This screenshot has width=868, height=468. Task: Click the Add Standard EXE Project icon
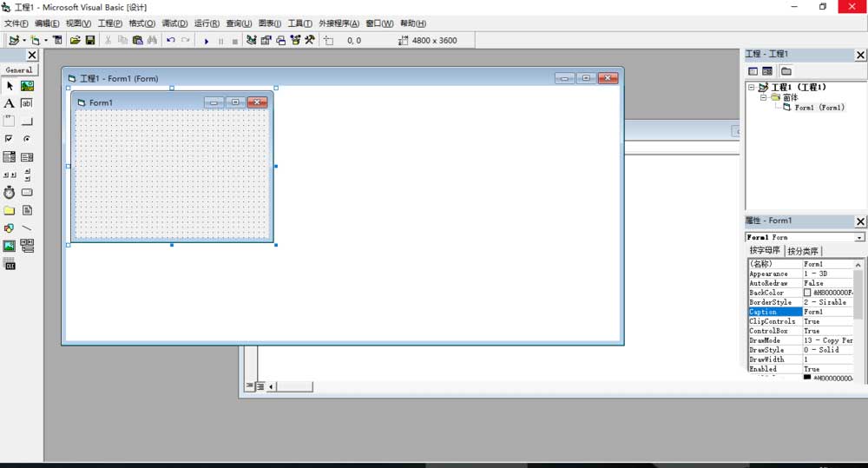point(14,41)
